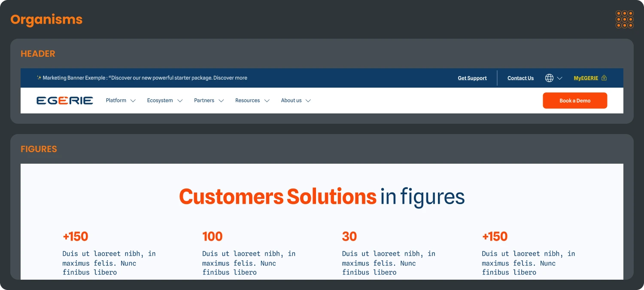Open the nine-dot grid icon top right

point(624,19)
